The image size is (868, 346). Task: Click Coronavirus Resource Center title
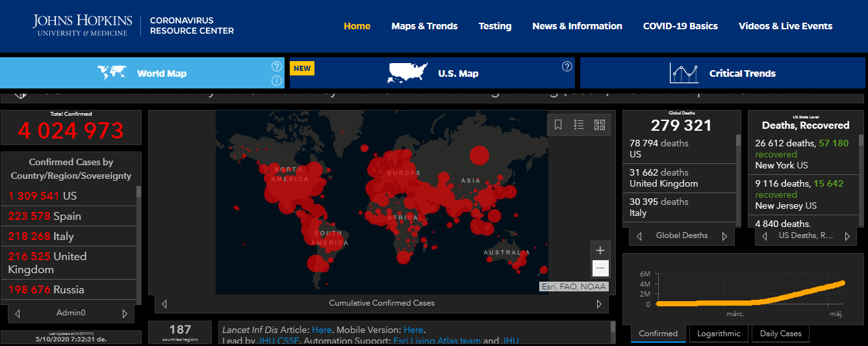tap(192, 25)
